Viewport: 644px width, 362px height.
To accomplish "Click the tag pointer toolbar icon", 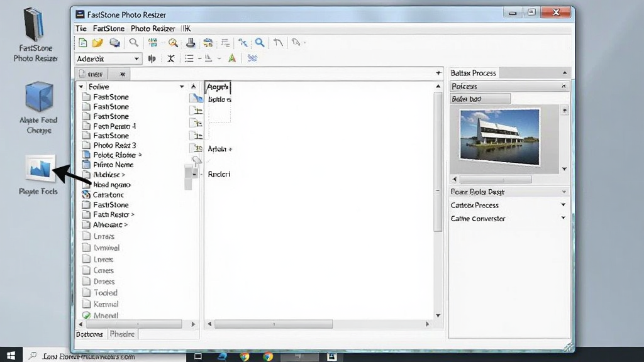I will [x=296, y=42].
